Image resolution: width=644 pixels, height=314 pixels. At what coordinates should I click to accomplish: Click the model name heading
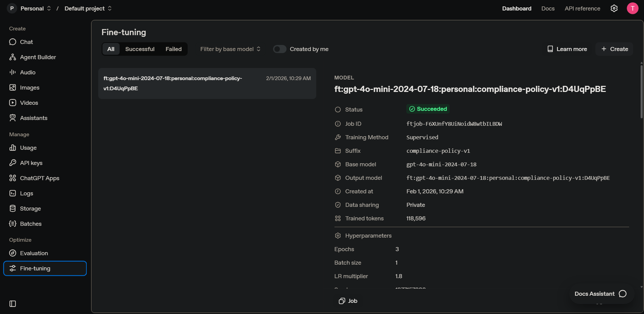(x=470, y=89)
